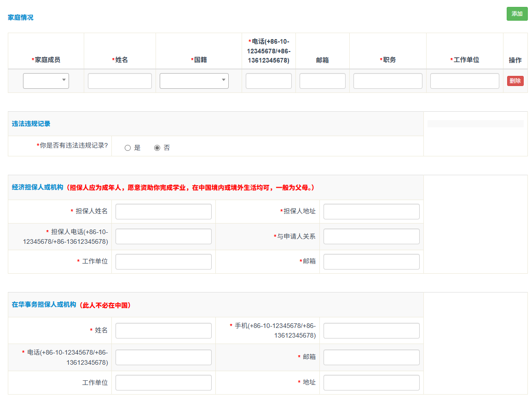Select 是 for 违法违规记录

(128, 148)
